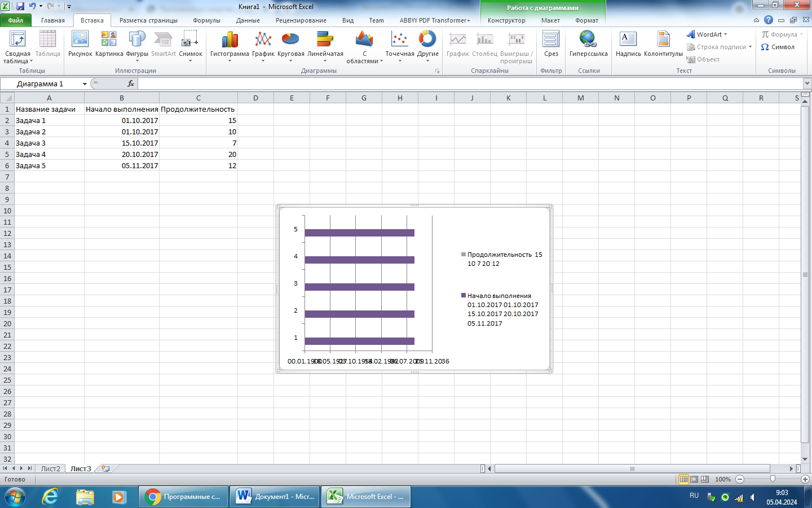Open Колонтитулы header and footer

pyautogui.click(x=663, y=44)
